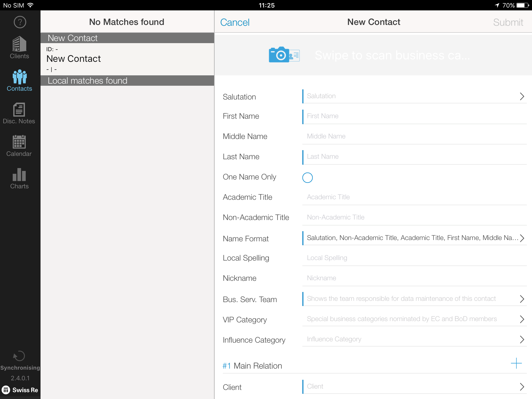Select the Bus. Serv. Team field

(415, 299)
